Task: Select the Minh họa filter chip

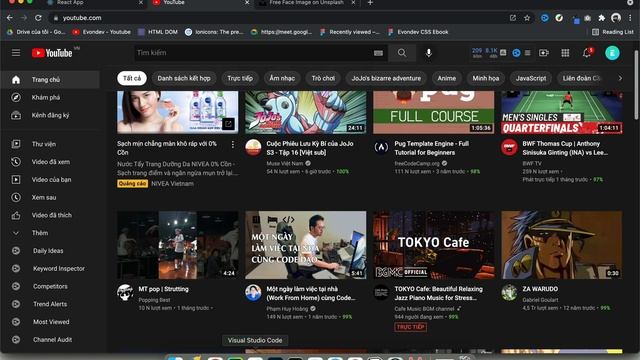Action: pos(486,78)
